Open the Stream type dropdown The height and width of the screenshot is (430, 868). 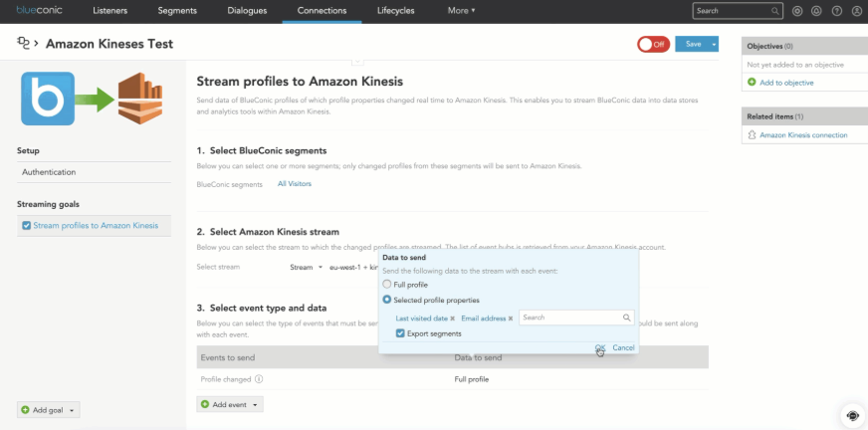tap(307, 268)
